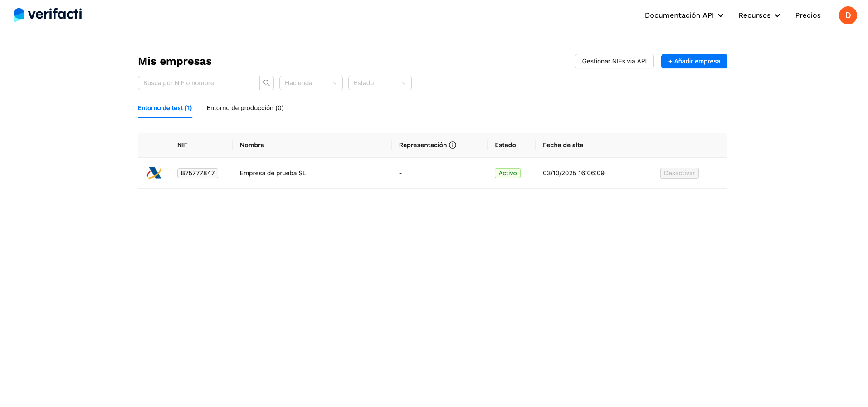The height and width of the screenshot is (407, 868).
Task: Select the Entorno de test tab
Action: point(165,108)
